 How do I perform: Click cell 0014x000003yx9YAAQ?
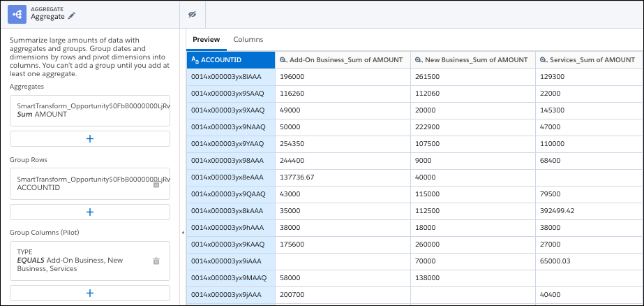231,144
